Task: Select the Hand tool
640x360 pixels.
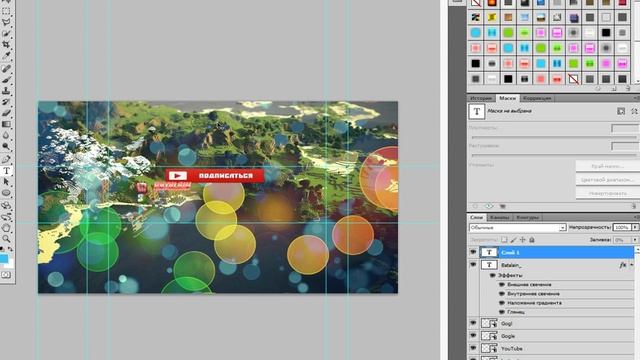Action: point(6,228)
